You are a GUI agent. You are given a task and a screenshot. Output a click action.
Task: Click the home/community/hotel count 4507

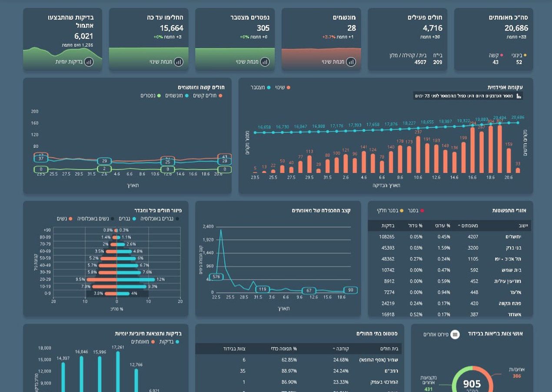[420, 62]
